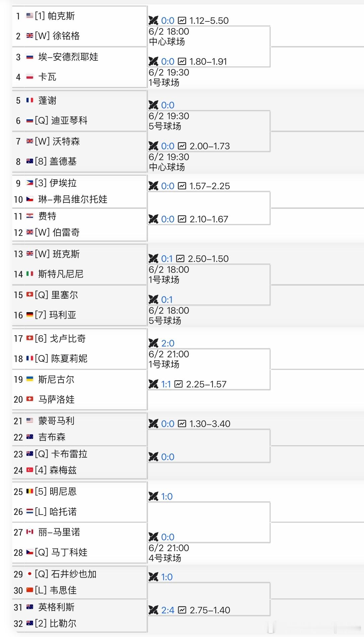
Task: Click odds 1.57–2.25 for 伊埃拉 match
Action: [x=210, y=186]
